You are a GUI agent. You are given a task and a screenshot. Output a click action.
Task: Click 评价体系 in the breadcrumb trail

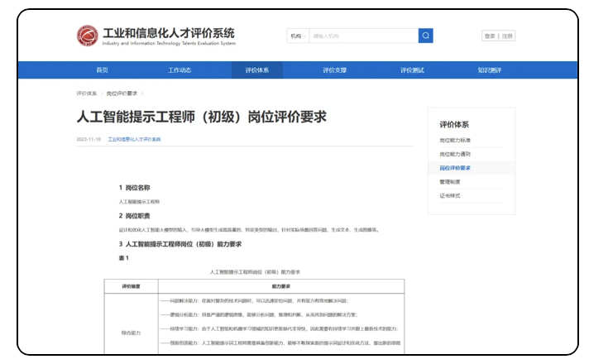[87, 93]
